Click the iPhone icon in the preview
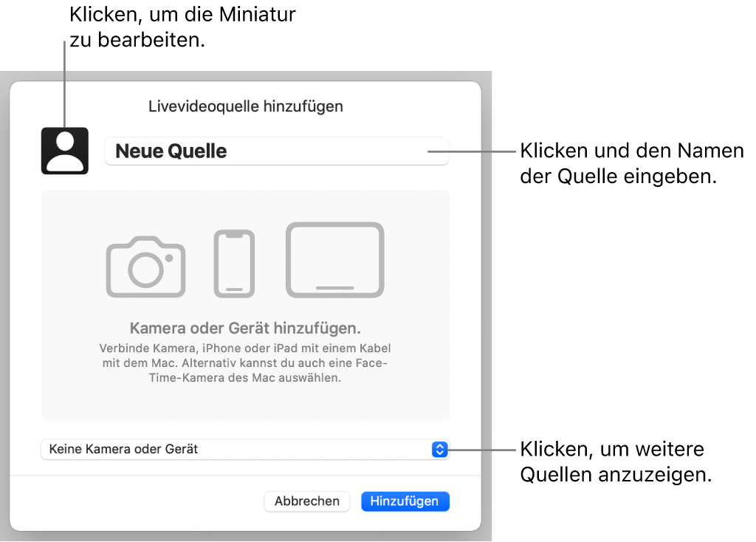Screen dimensions: 756x542 pyautogui.click(x=234, y=264)
